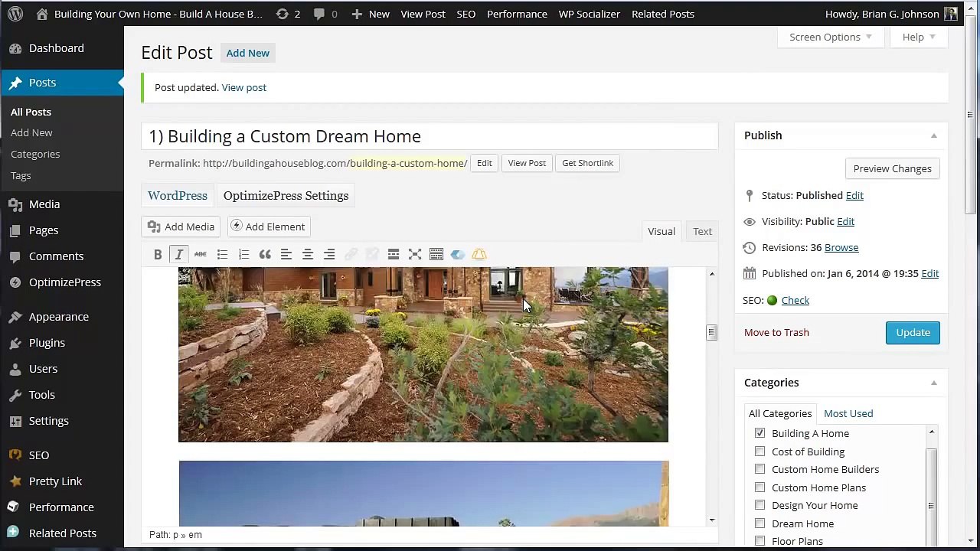Check the Custom Home Plans category

point(759,487)
